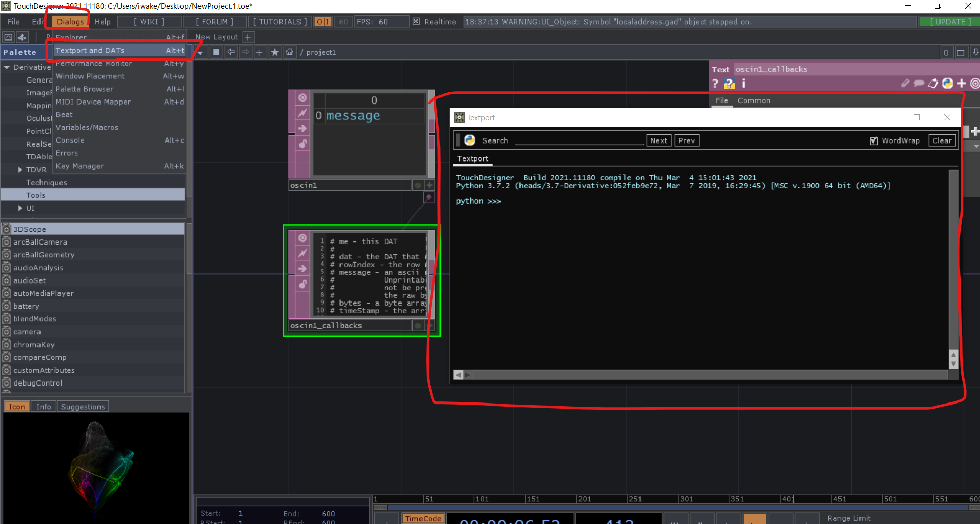Toggle the WordWrap checkbox in the Textport
This screenshot has height=524, width=980.
874,140
